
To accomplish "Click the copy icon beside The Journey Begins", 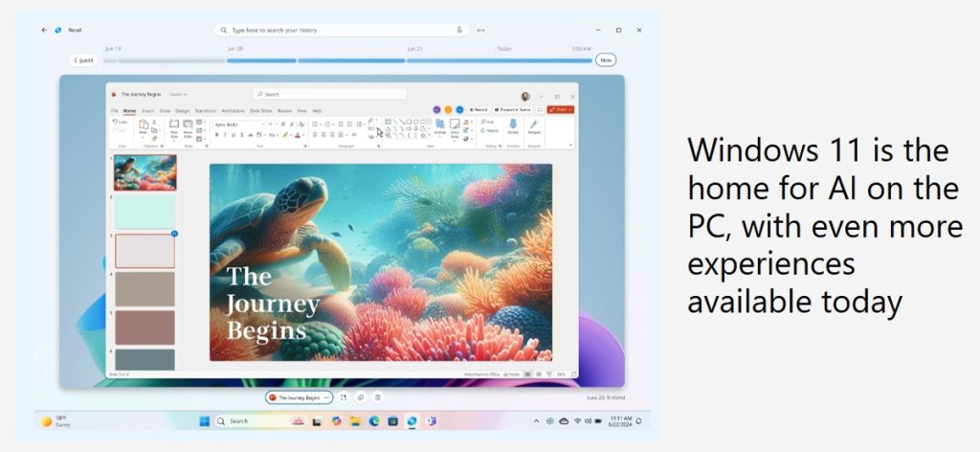I will tap(361, 397).
